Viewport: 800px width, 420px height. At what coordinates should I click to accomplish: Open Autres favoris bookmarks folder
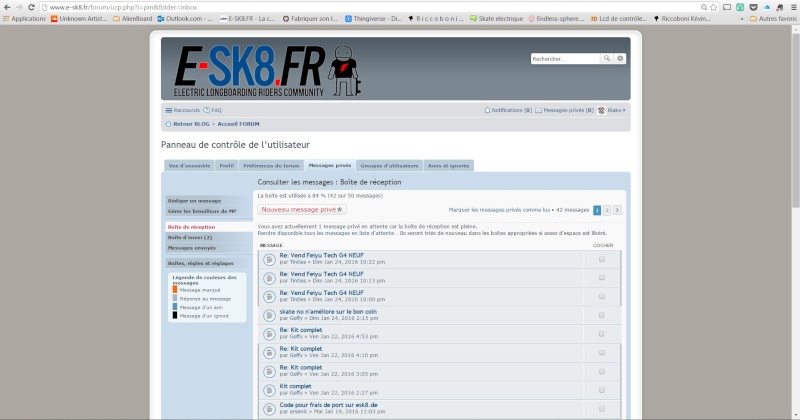773,18
